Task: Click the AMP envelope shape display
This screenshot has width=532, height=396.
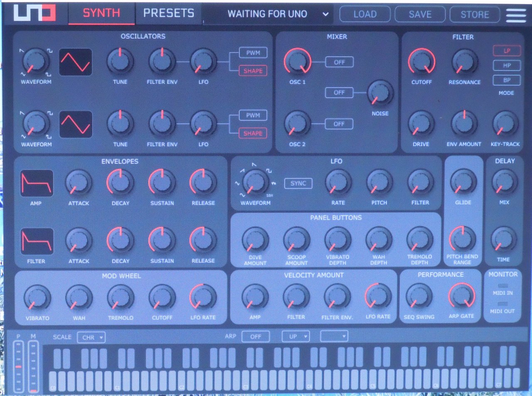Action: pyautogui.click(x=37, y=183)
